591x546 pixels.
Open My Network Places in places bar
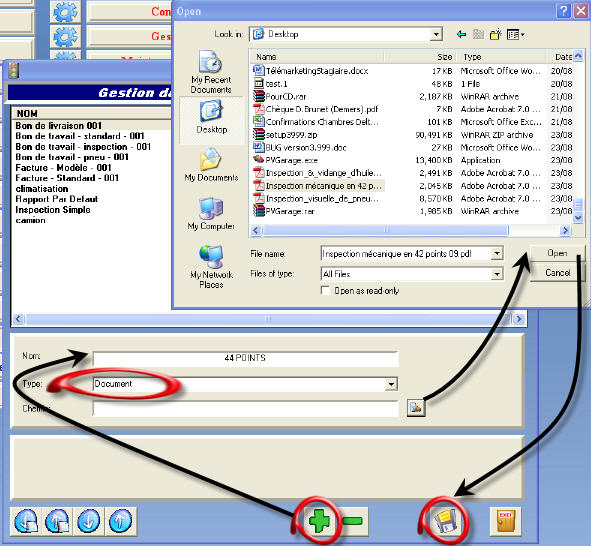(x=211, y=267)
